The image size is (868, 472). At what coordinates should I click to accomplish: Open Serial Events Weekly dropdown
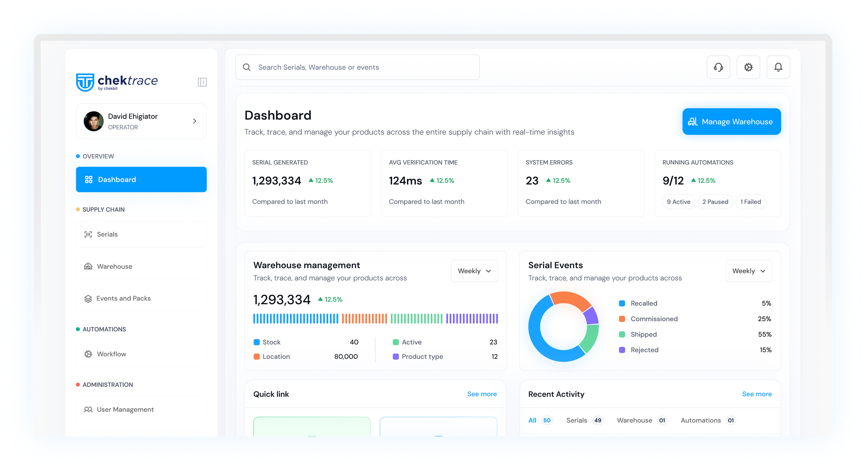pyautogui.click(x=748, y=271)
